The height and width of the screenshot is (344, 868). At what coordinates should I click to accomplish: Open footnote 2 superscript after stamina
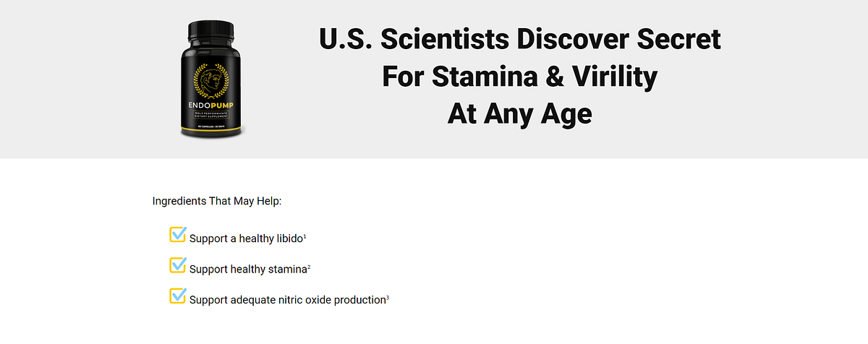[309, 266]
